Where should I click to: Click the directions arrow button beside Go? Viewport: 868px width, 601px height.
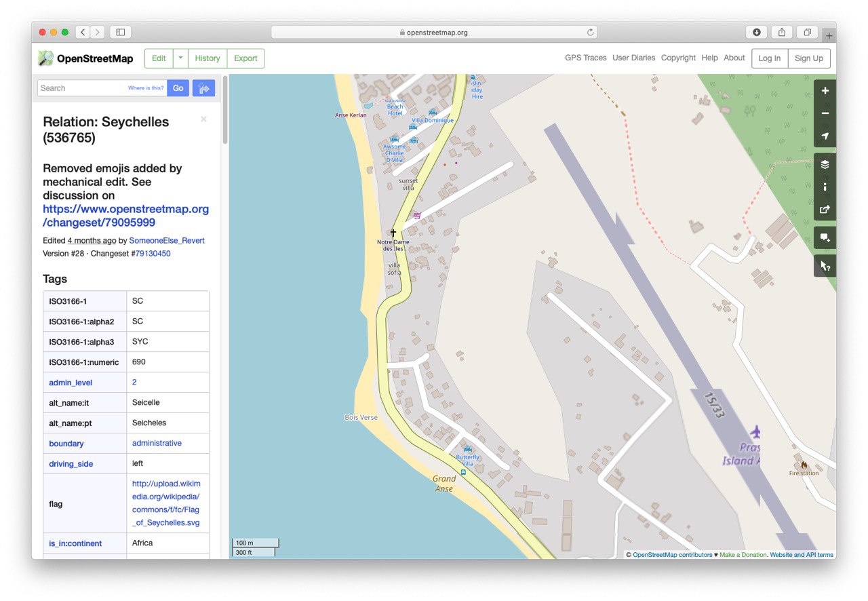click(203, 88)
